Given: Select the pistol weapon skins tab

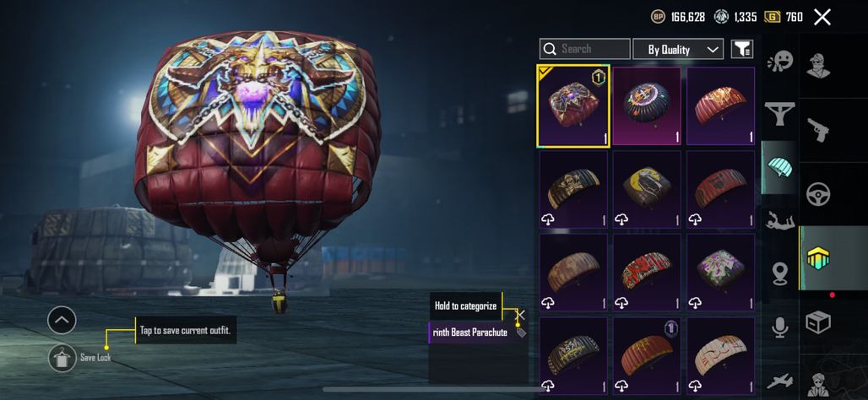Looking at the screenshot, I should (818, 130).
